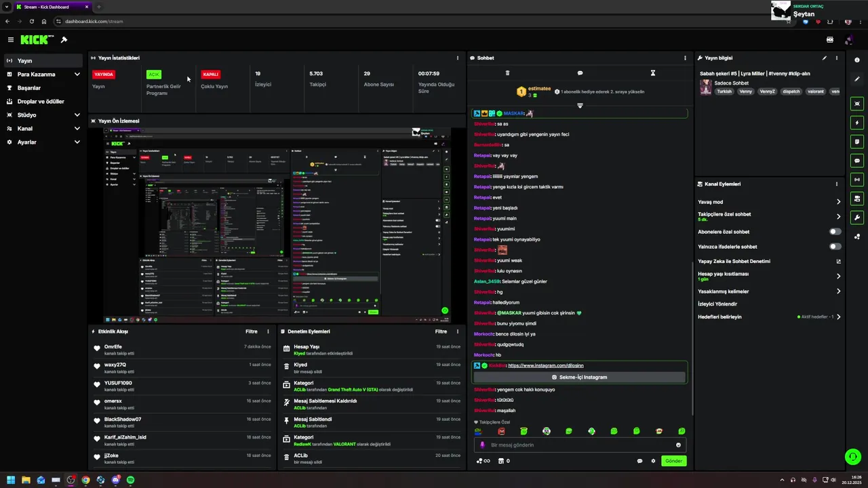
Task: Open Droplar ve ödüller in the sidebar
Action: (x=44, y=102)
